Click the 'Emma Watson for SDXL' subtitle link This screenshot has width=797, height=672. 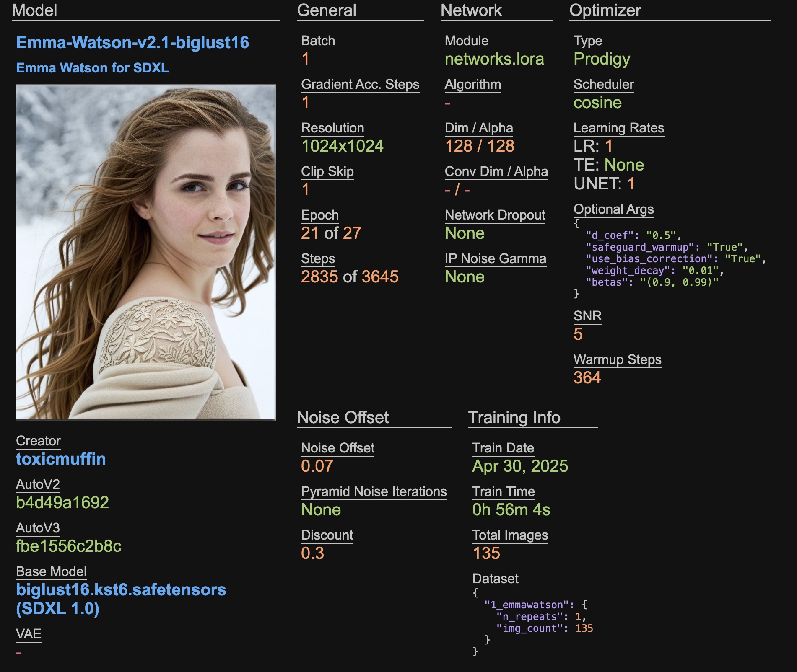(x=92, y=68)
